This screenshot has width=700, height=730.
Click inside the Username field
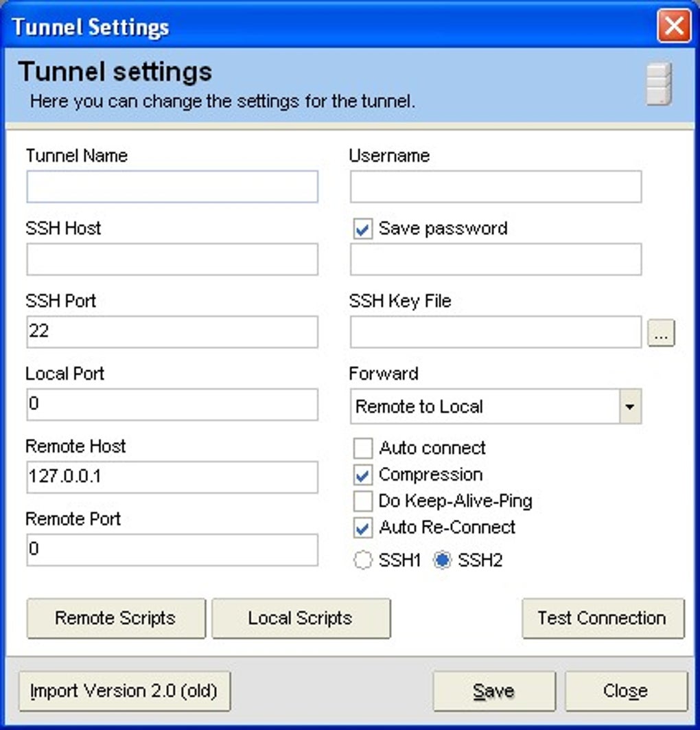(495, 186)
